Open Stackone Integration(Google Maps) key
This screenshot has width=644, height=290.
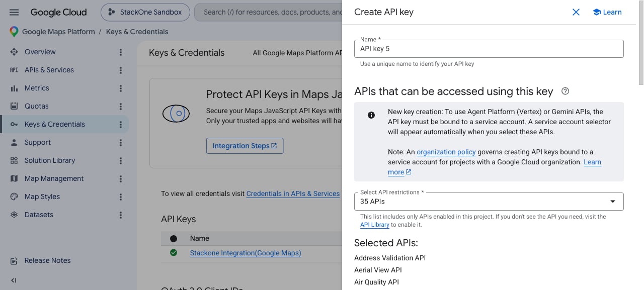(x=246, y=253)
